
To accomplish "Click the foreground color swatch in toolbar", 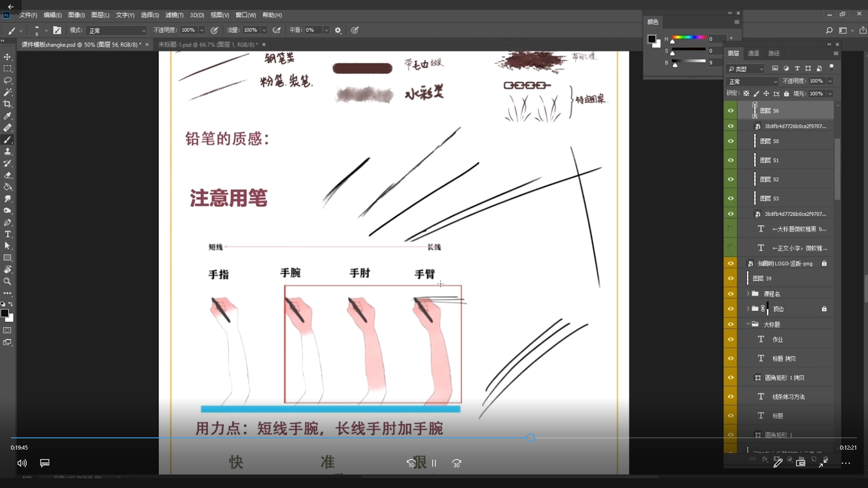I will (x=5, y=313).
